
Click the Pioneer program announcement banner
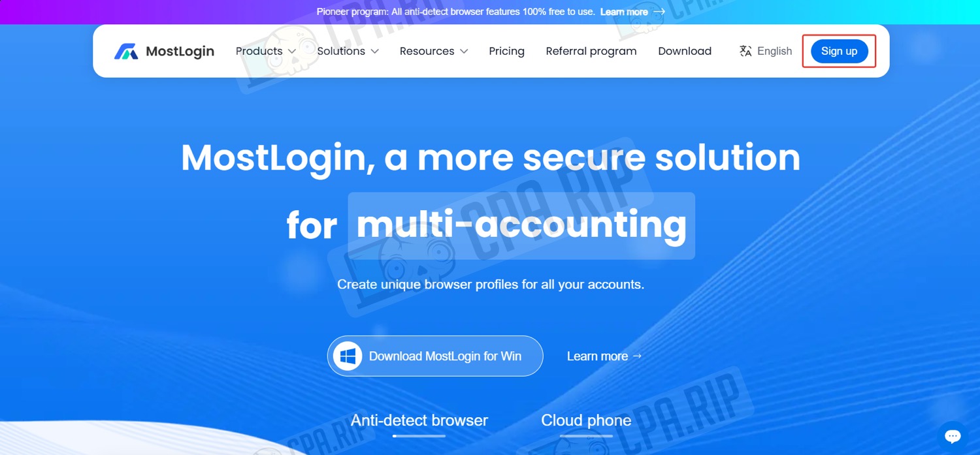[490, 12]
